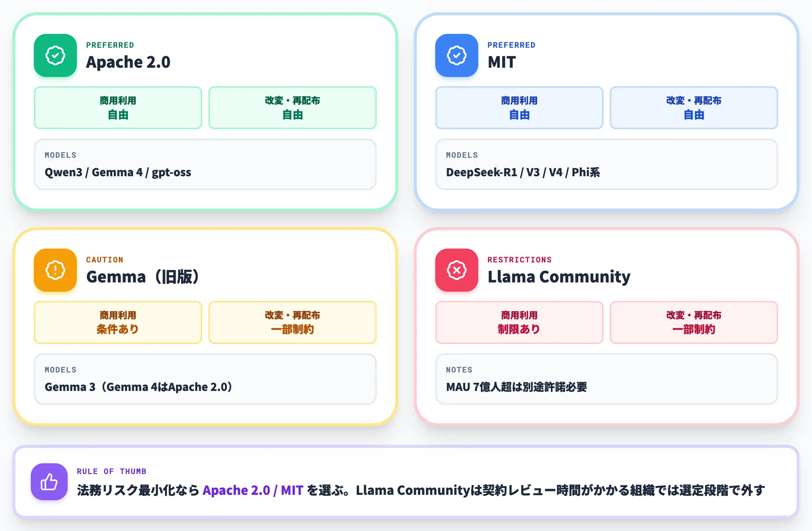Image resolution: width=812 pixels, height=531 pixels.
Task: Select the MIT 改変・再配布 自由 box
Action: (x=694, y=108)
